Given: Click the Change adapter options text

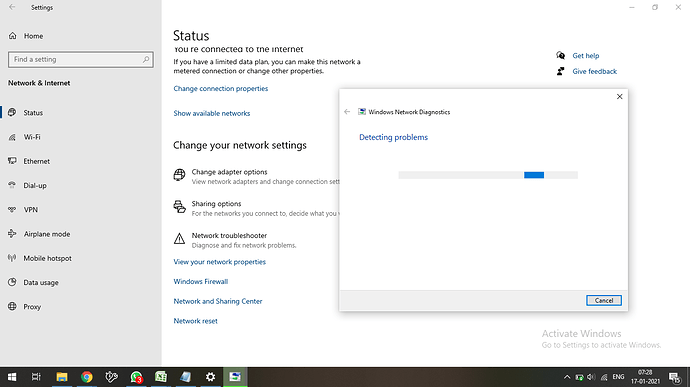Looking at the screenshot, I should 229,172.
